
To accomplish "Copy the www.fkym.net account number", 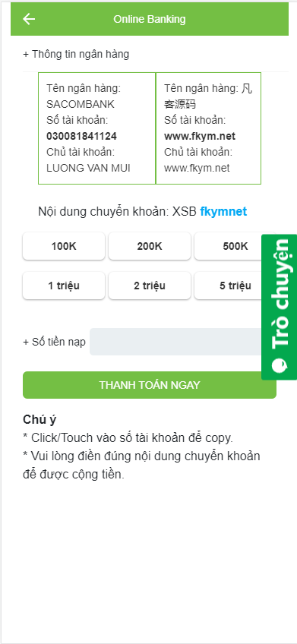I will pyautogui.click(x=200, y=137).
